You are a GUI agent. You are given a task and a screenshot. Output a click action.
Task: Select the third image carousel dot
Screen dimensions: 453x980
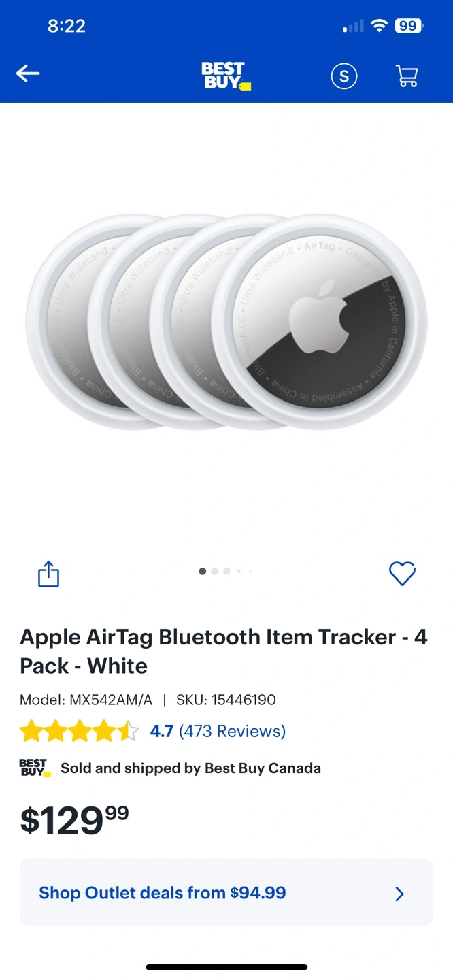point(227,572)
